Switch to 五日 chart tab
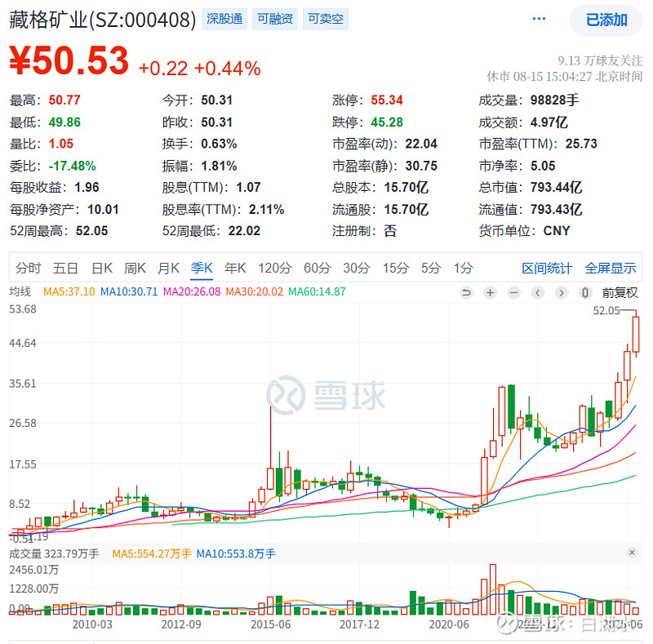 coord(65,268)
